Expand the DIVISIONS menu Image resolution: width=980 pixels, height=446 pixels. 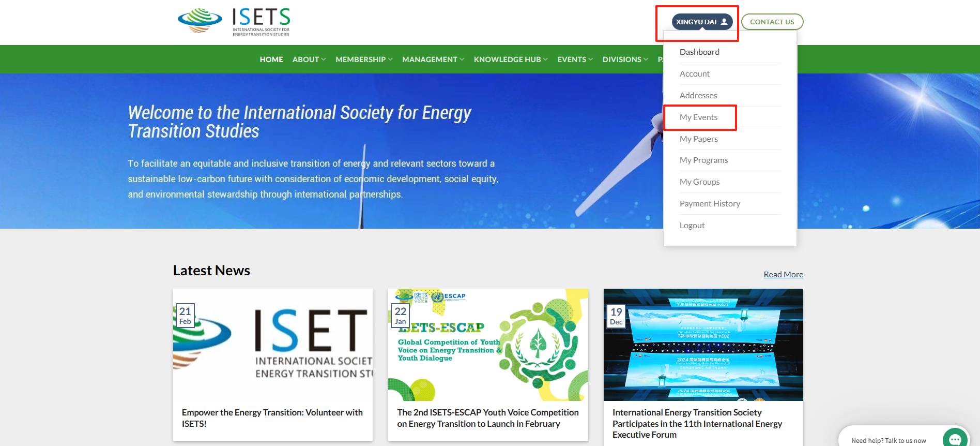point(625,60)
